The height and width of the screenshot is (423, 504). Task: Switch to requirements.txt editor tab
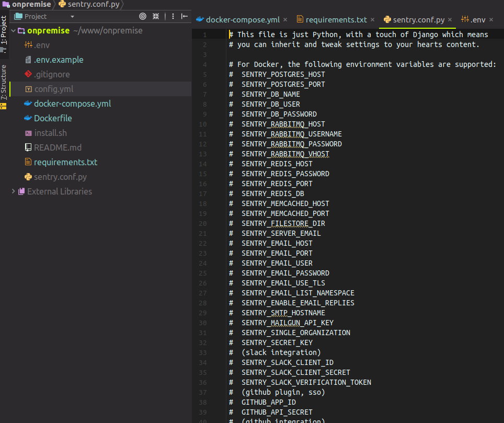(336, 20)
